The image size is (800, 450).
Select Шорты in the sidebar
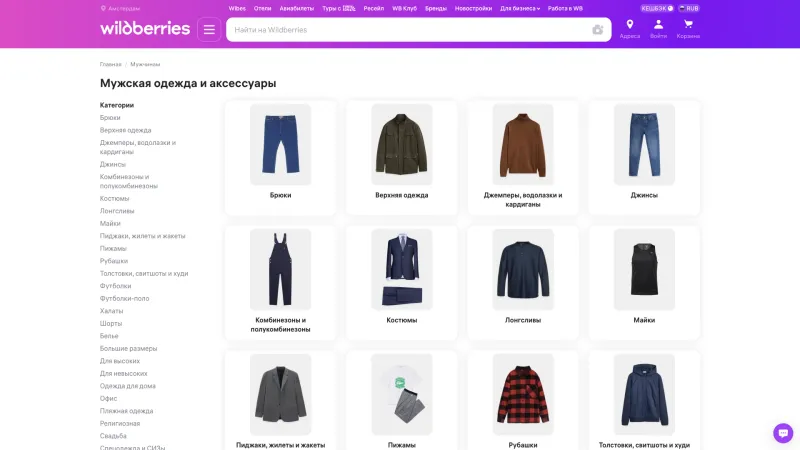coord(111,323)
